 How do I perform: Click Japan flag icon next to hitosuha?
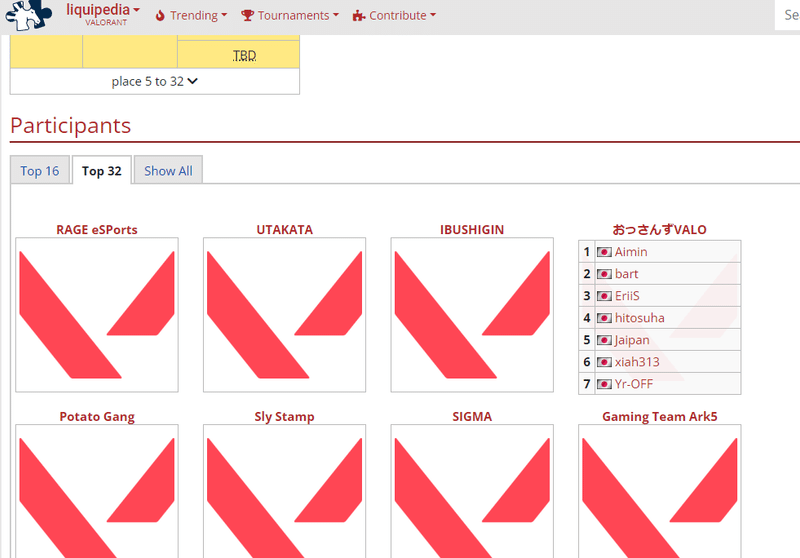click(x=604, y=318)
